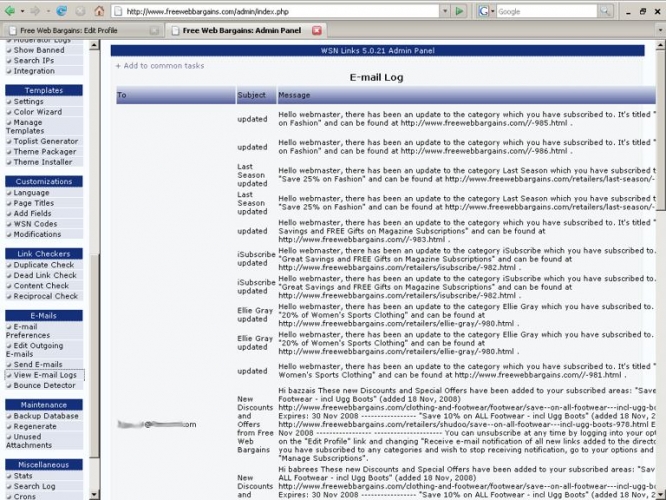Click the sidebar scrollbar down arrow
Viewport: 666px width, 500px height.
pos(95,494)
